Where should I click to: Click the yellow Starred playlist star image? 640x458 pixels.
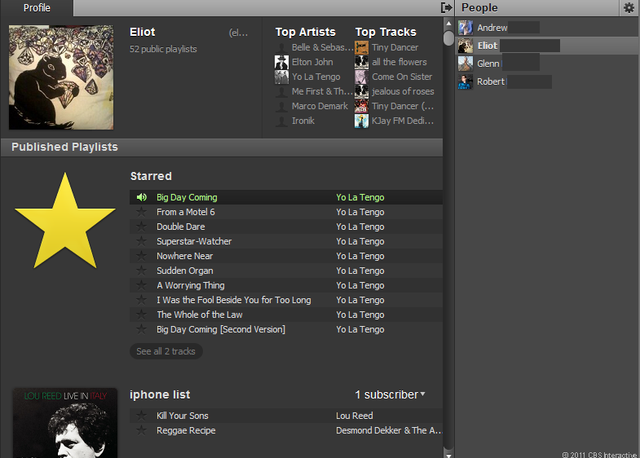click(x=65, y=220)
